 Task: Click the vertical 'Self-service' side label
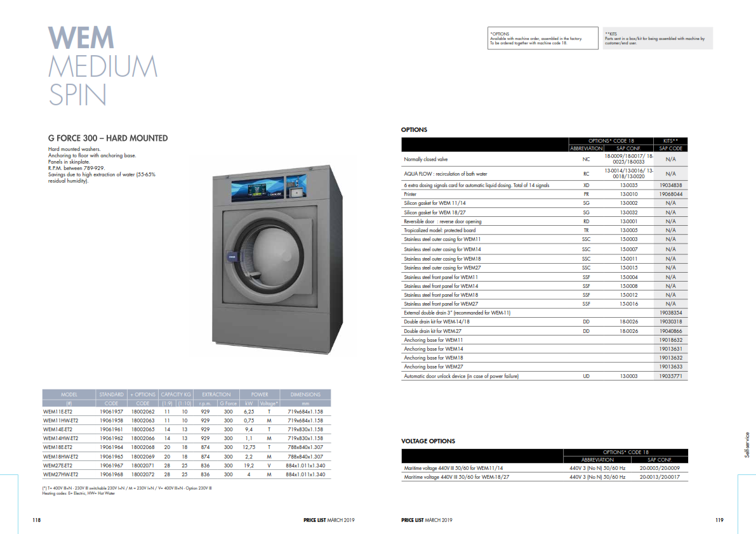coord(747,445)
